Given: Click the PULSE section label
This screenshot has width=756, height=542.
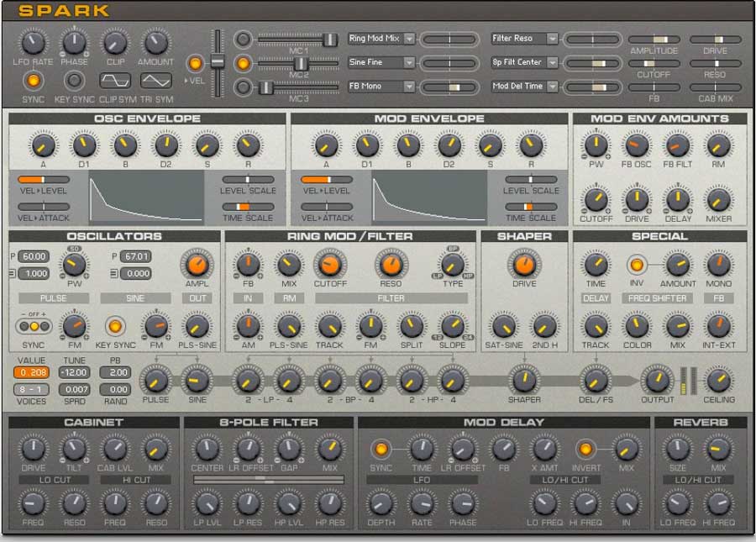Looking at the screenshot, I should (54, 298).
